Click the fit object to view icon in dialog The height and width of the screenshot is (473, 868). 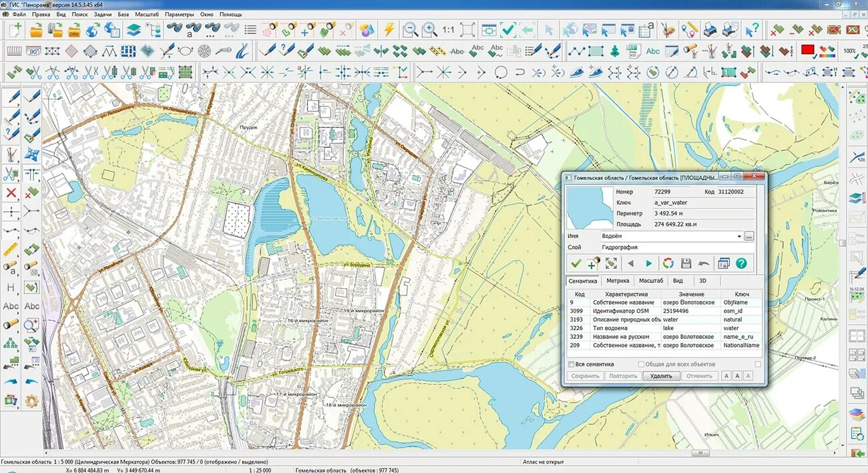point(611,264)
